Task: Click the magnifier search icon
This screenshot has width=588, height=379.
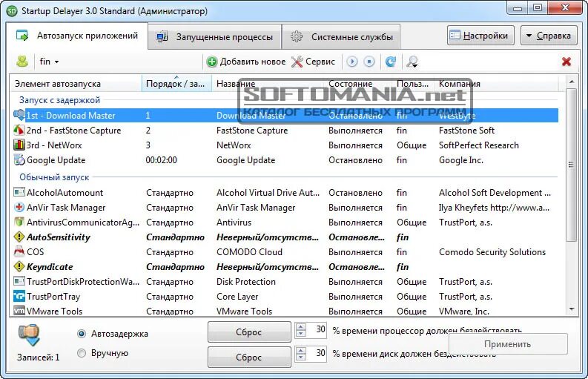Action: point(412,62)
